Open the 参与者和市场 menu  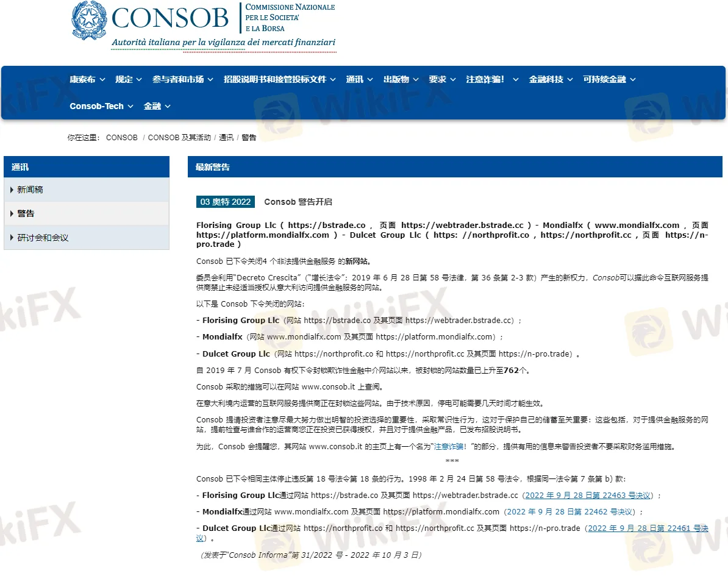(x=178, y=79)
